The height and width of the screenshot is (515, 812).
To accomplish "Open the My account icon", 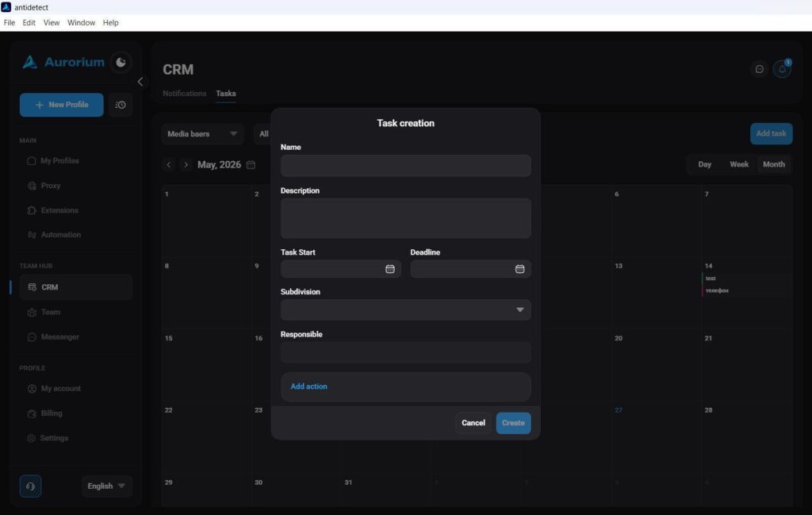I will (x=32, y=389).
